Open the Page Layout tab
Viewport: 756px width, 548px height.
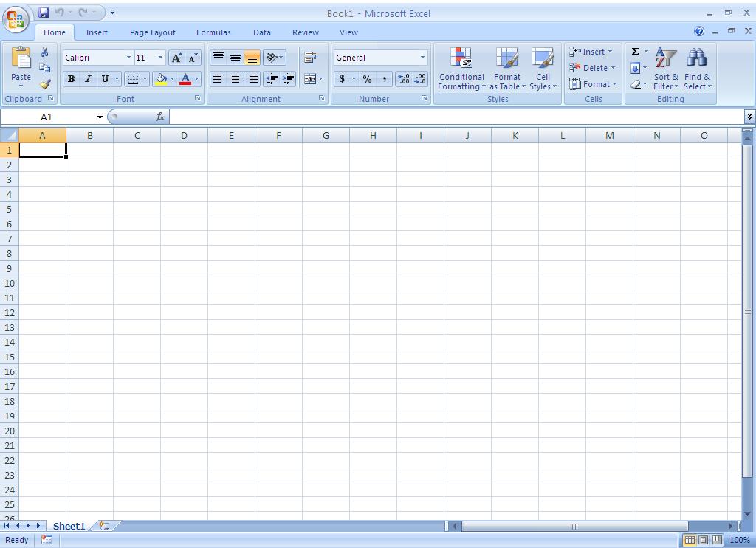(152, 32)
